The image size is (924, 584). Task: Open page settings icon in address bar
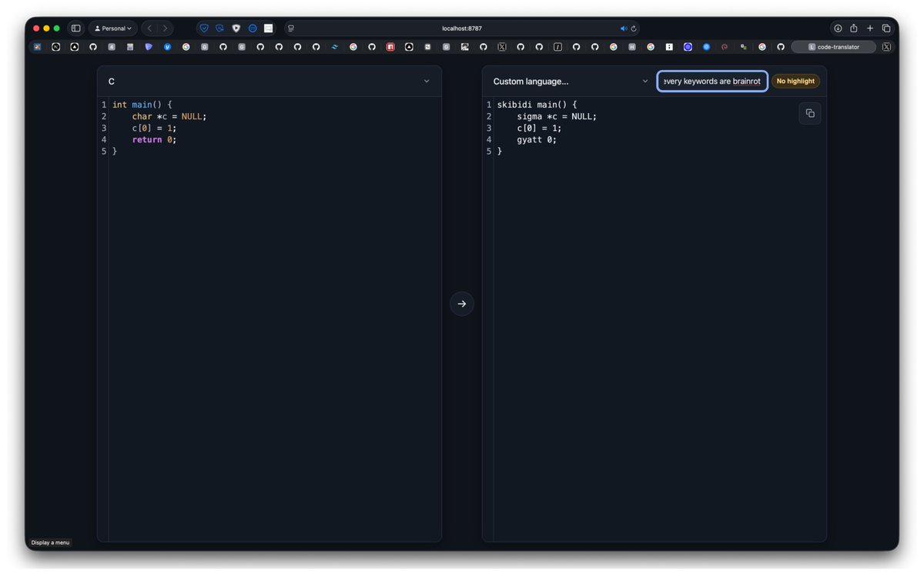291,28
